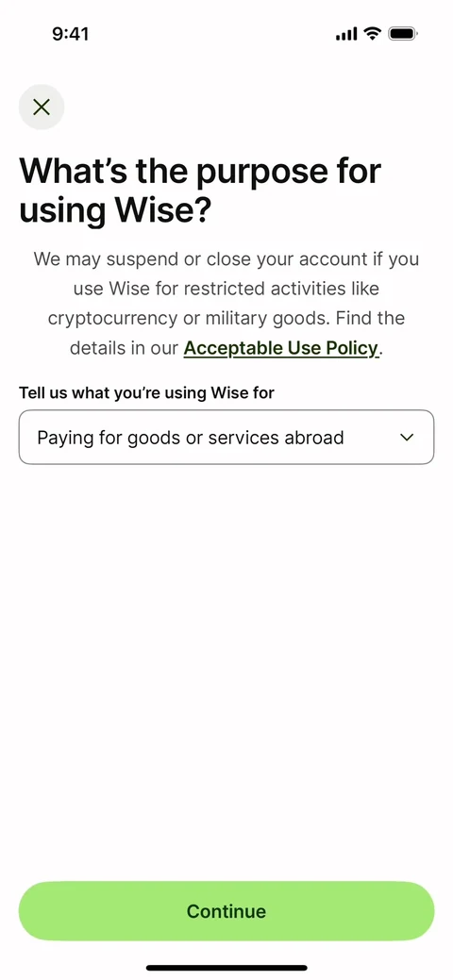Tap the green Continue button
Viewport: 453px width, 980px height.
[226, 910]
